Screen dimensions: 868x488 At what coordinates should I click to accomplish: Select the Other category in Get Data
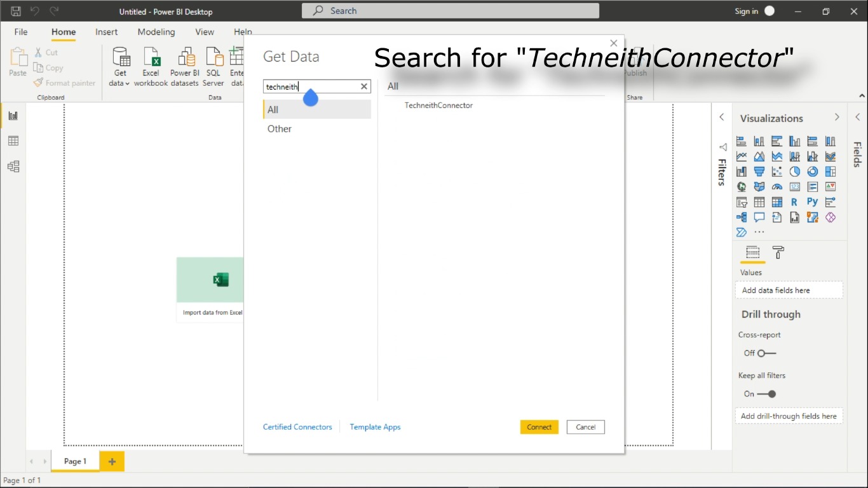317,128
